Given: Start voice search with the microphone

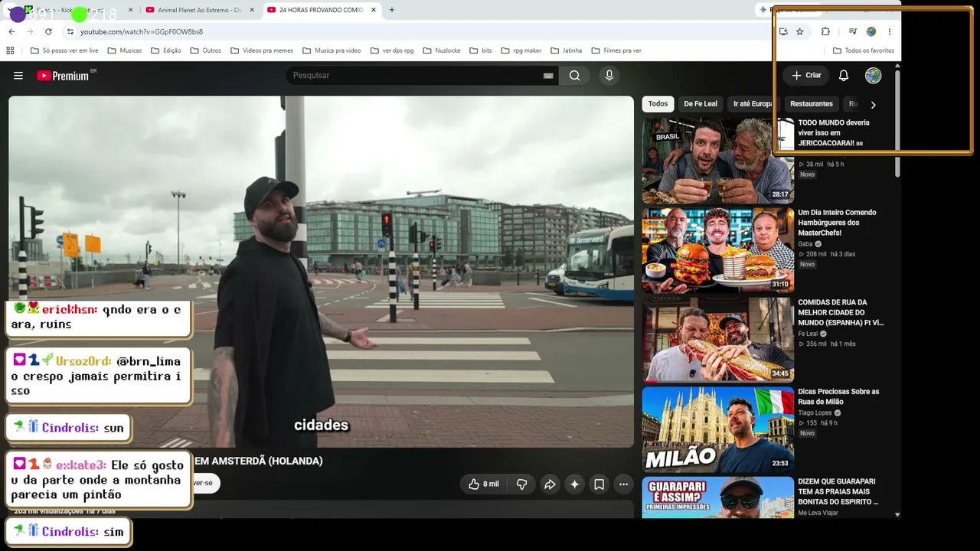Looking at the screenshot, I should 609,76.
